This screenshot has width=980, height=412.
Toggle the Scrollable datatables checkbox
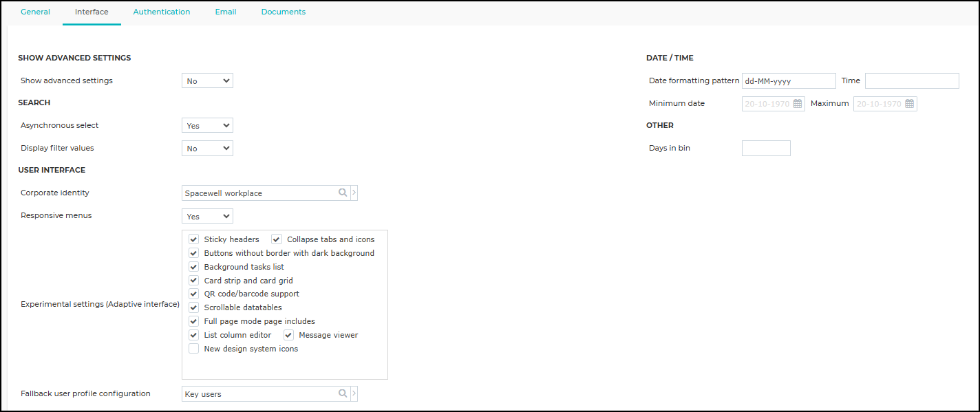pyautogui.click(x=194, y=307)
